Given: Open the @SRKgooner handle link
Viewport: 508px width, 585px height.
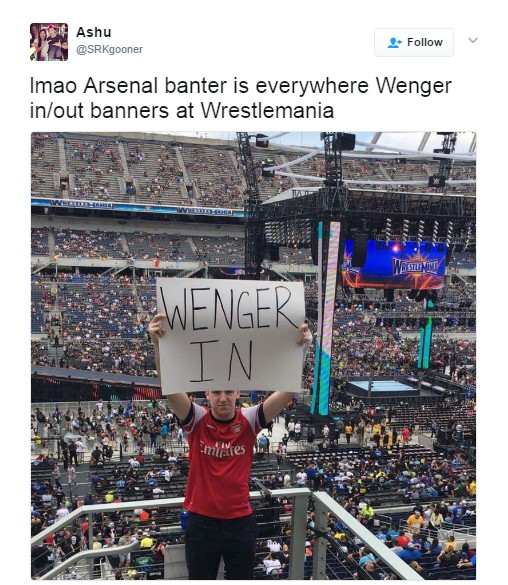Looking at the screenshot, I should (109, 49).
